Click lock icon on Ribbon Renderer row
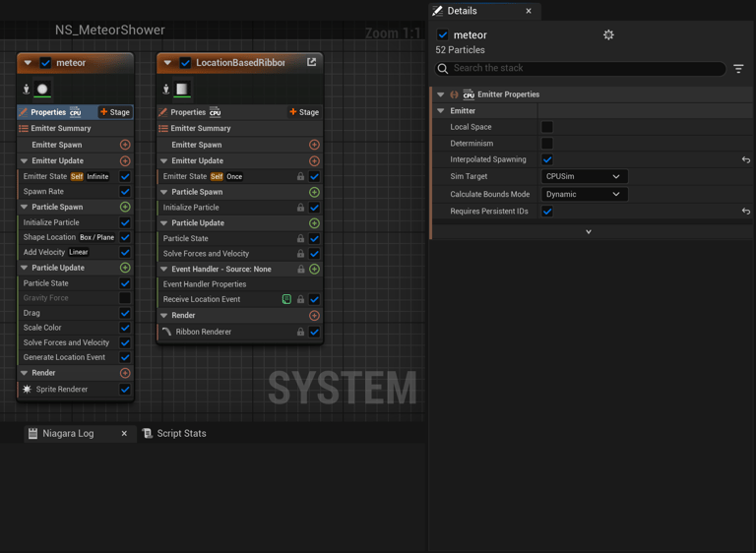Viewport: 756px width, 553px height. click(x=300, y=332)
